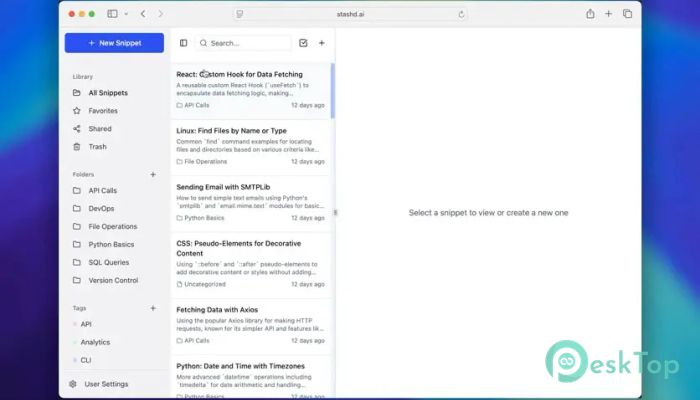Open Safari sidebar dropdown chevron
700x400 pixels.
click(126, 14)
